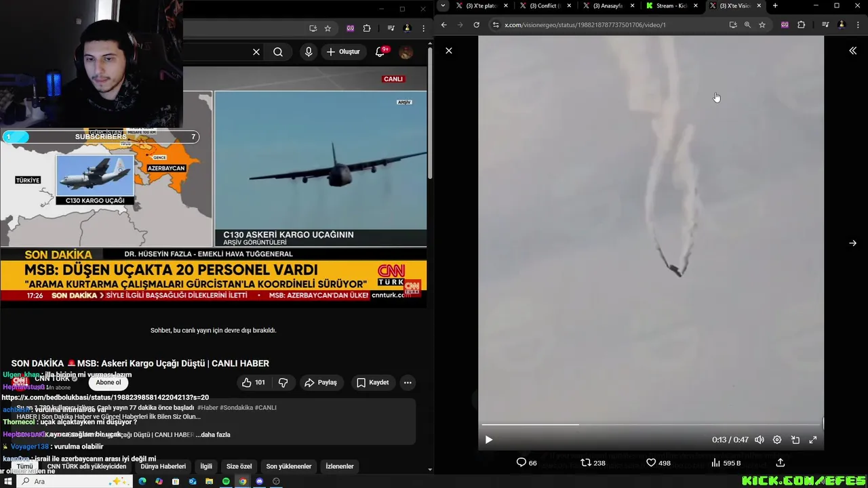Open right Chrome three-dot menu
Viewport: 868px width, 488px height.
tap(859, 25)
